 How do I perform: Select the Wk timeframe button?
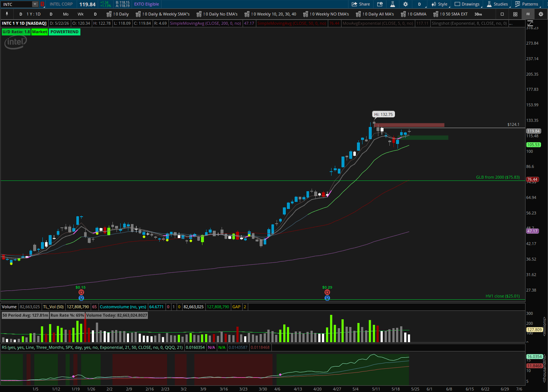(x=80, y=14)
